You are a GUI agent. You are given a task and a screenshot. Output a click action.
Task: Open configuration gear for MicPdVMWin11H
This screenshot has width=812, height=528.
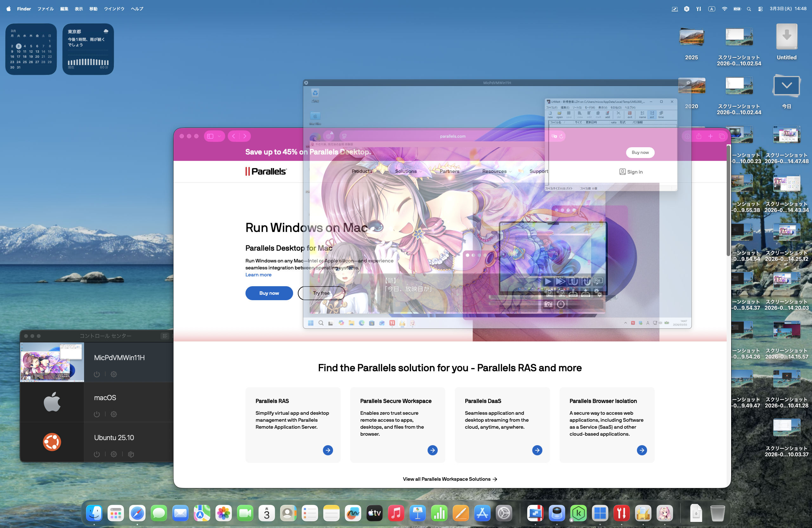[114, 374]
